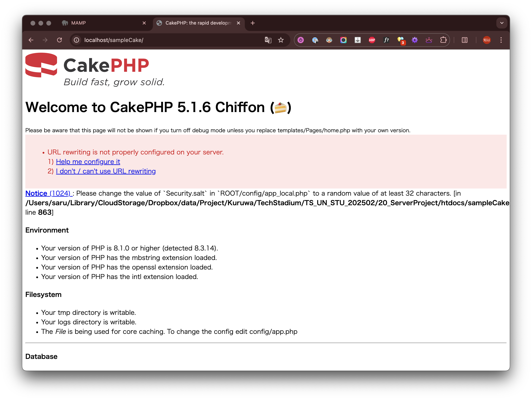The width and height of the screenshot is (532, 400).
Task: Open the blue circle with padlock extension
Action: (315, 40)
